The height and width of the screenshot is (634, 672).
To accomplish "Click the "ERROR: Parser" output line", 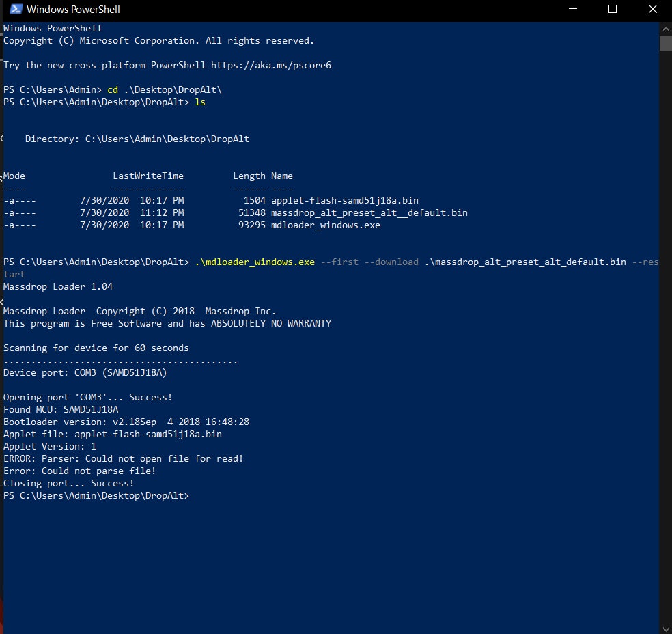I will click(123, 459).
